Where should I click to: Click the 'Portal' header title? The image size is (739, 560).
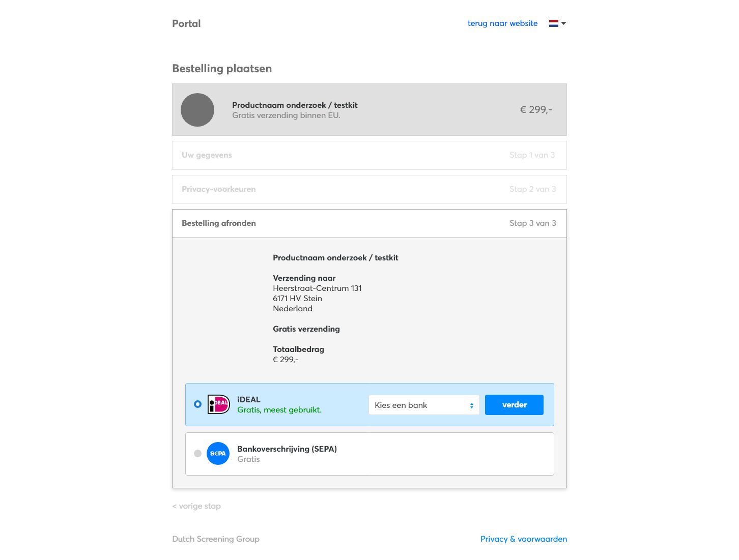(x=186, y=23)
